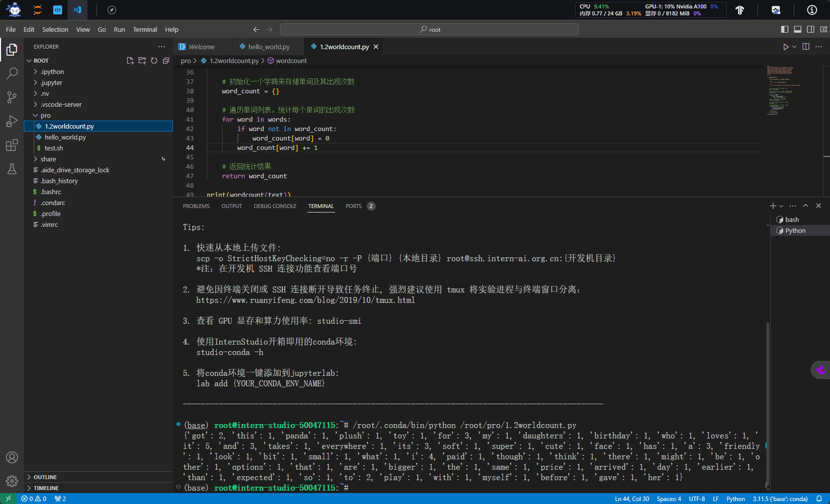
Task: Click the VS Code icon in top bar
Action: point(77,10)
